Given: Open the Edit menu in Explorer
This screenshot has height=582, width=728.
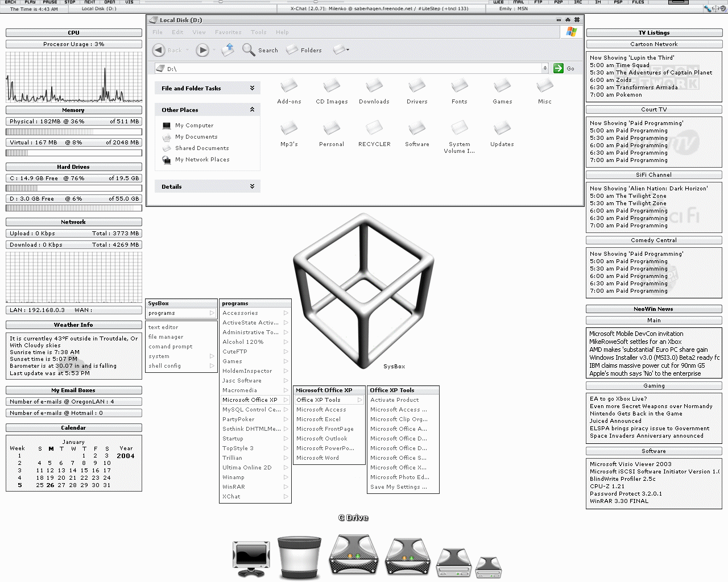Looking at the screenshot, I should click(x=177, y=32).
